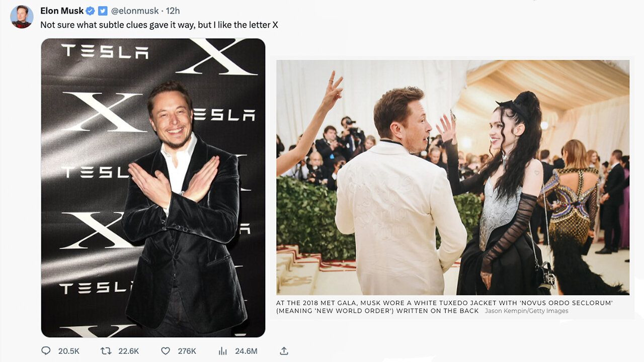
Task: Open the 2018 Met Gala photo
Action: click(x=452, y=177)
